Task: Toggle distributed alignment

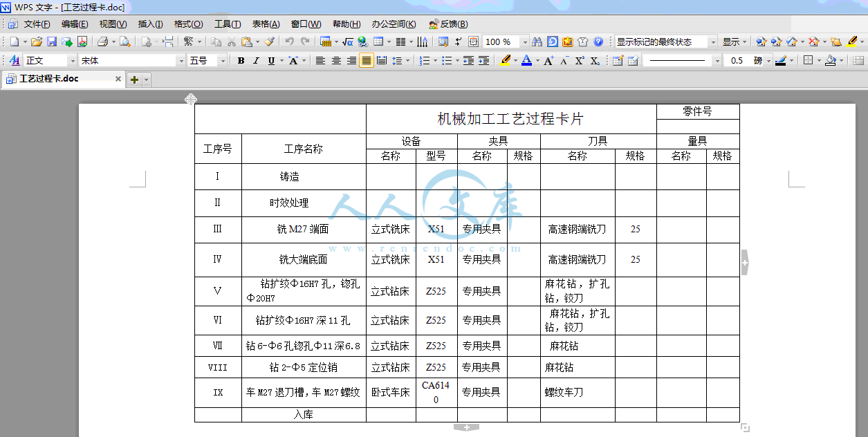Action: (x=382, y=61)
